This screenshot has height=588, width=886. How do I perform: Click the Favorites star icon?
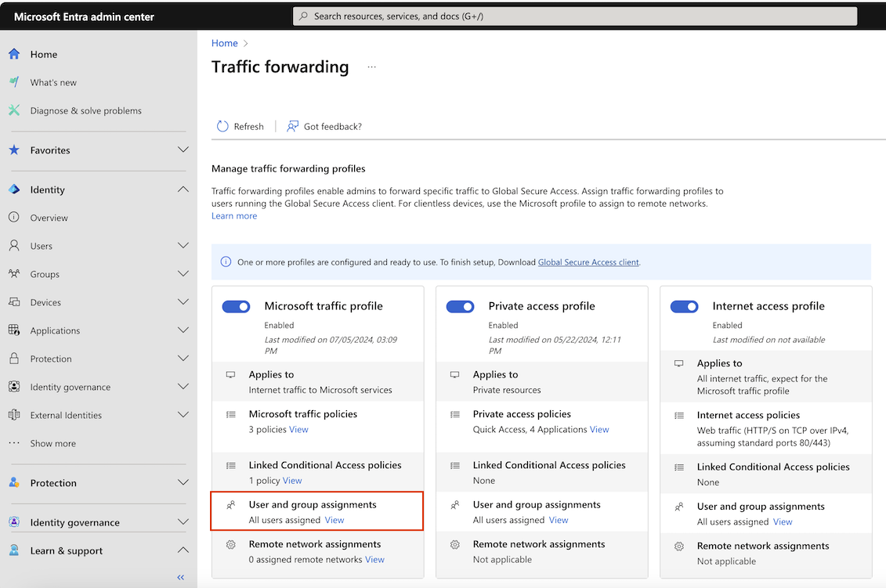[x=13, y=150]
